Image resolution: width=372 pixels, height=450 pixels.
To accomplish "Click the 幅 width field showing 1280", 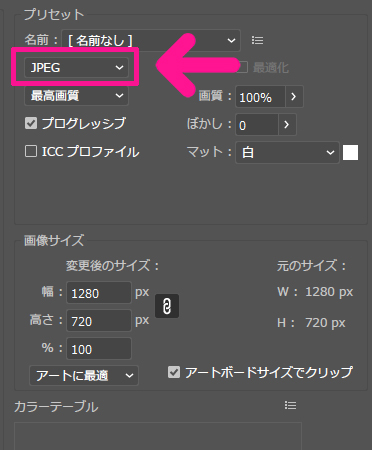I will point(99,293).
